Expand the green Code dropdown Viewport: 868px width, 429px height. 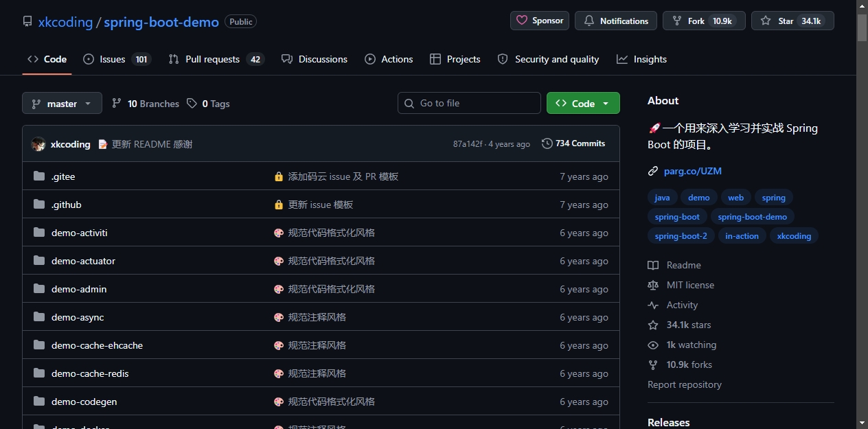tap(583, 103)
